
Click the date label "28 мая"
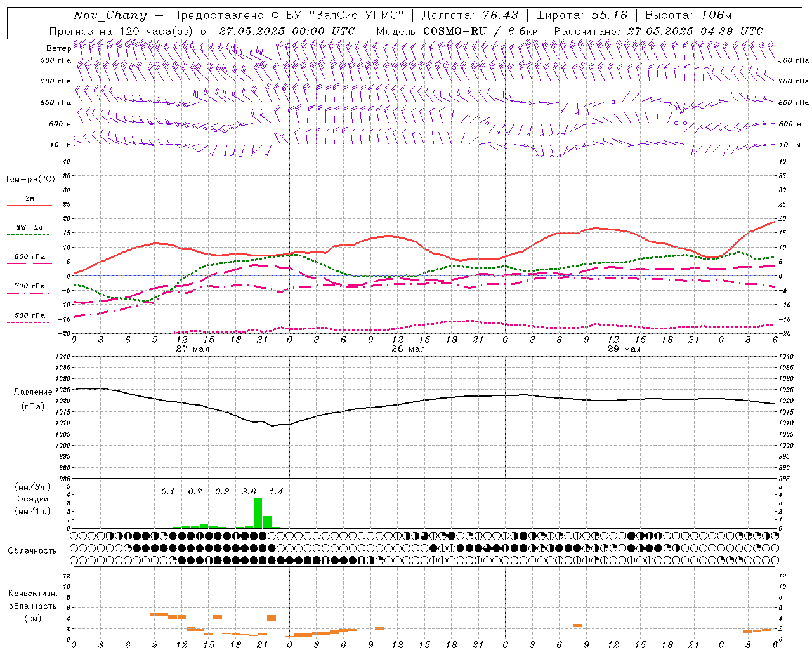click(409, 349)
